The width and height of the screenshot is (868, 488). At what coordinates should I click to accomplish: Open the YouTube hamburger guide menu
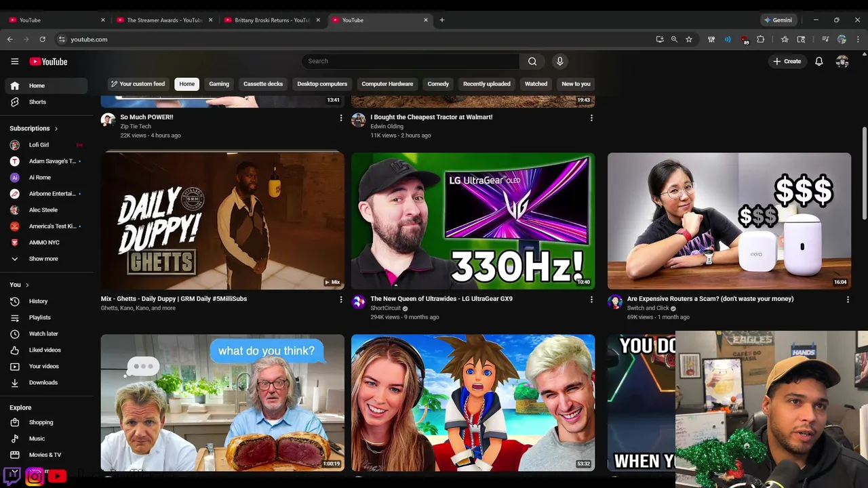tap(14, 62)
